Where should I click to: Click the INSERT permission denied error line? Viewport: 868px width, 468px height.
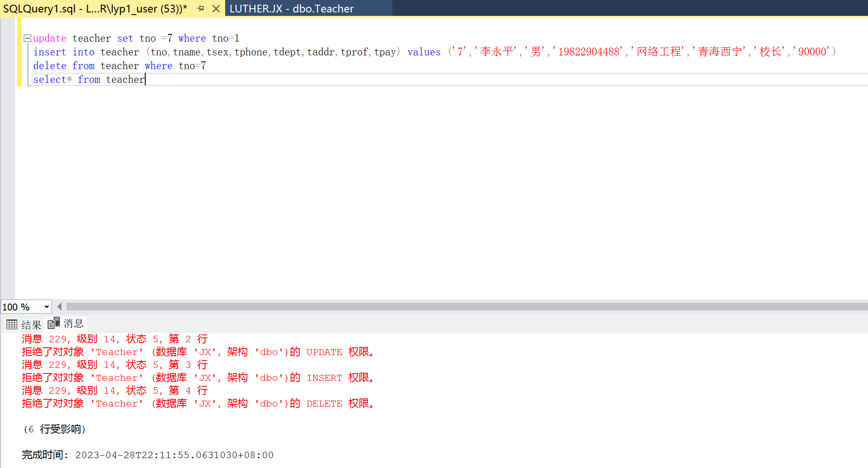[198, 378]
